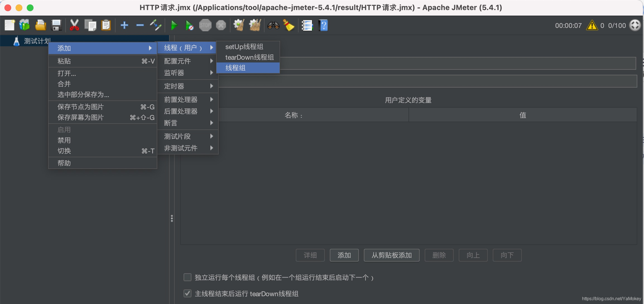Click the 0/100 thread count text

coord(617,26)
